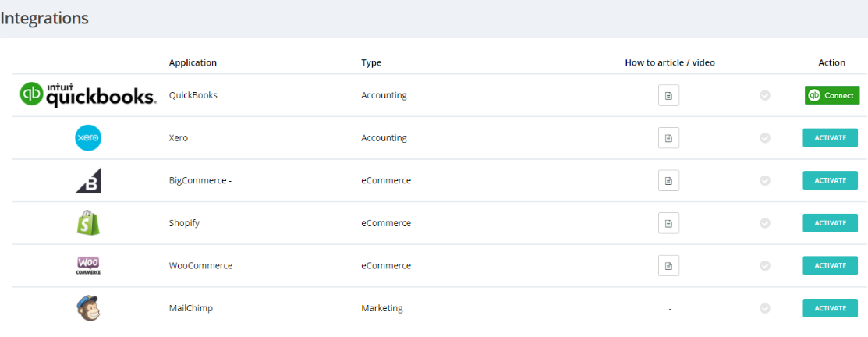Open the WooCommerce how-to article icon
Viewport: 868px width, 337px height.
click(x=668, y=265)
